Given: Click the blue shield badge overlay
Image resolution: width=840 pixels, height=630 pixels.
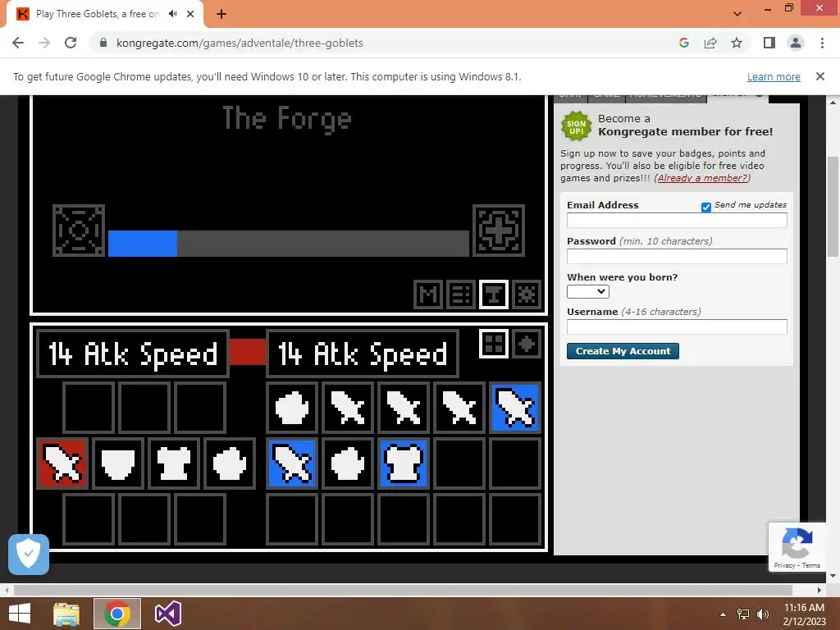Looking at the screenshot, I should point(29,554).
